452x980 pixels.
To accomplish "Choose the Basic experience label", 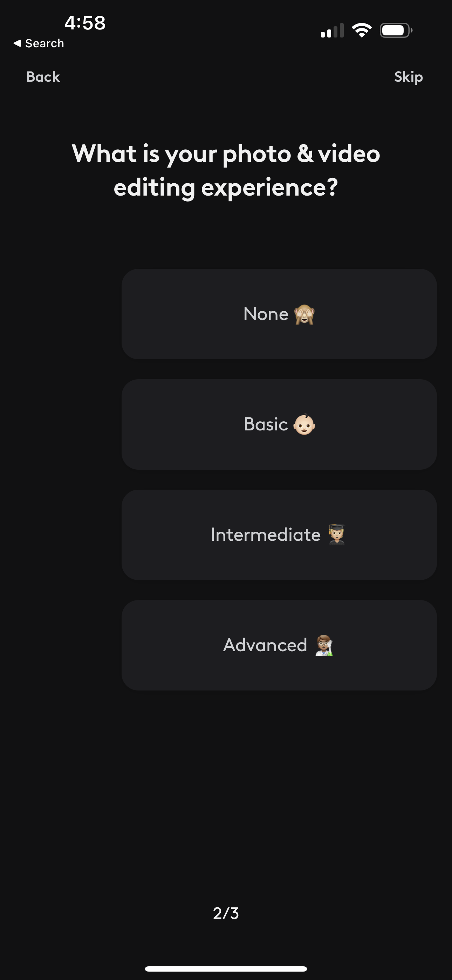I will tap(266, 424).
